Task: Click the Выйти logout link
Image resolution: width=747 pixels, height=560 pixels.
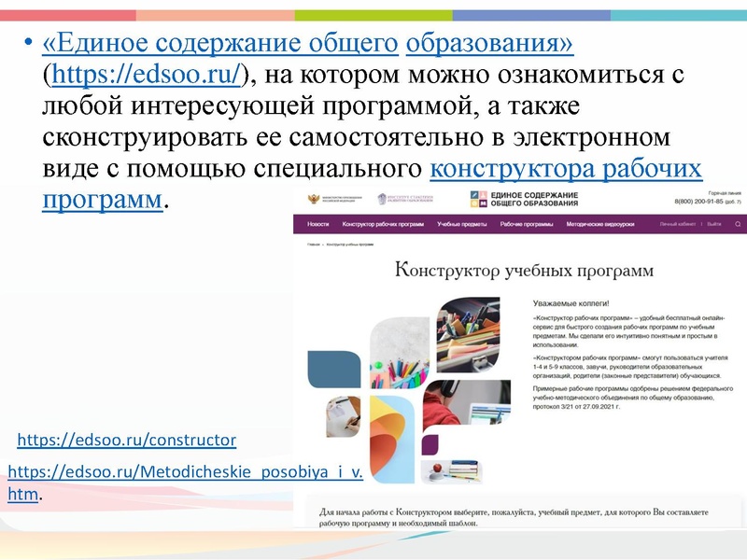Action: point(714,225)
